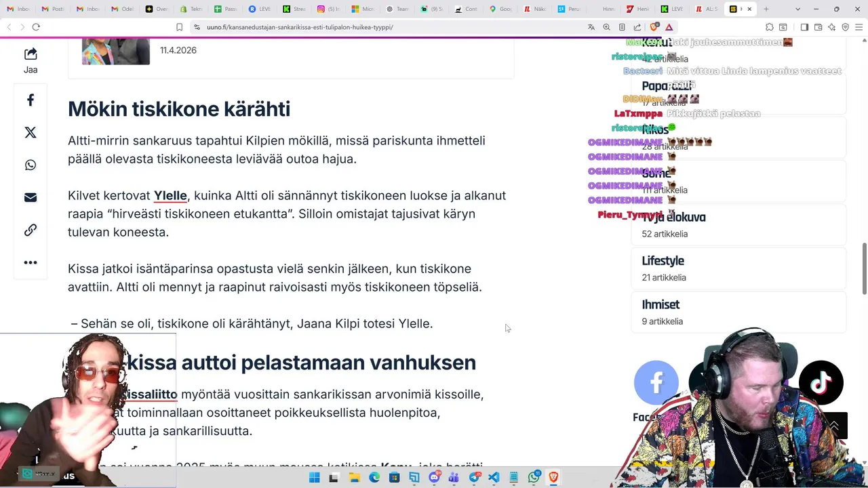This screenshot has width=868, height=488.
Task: Open a new browser tab
Action: pos(766,9)
